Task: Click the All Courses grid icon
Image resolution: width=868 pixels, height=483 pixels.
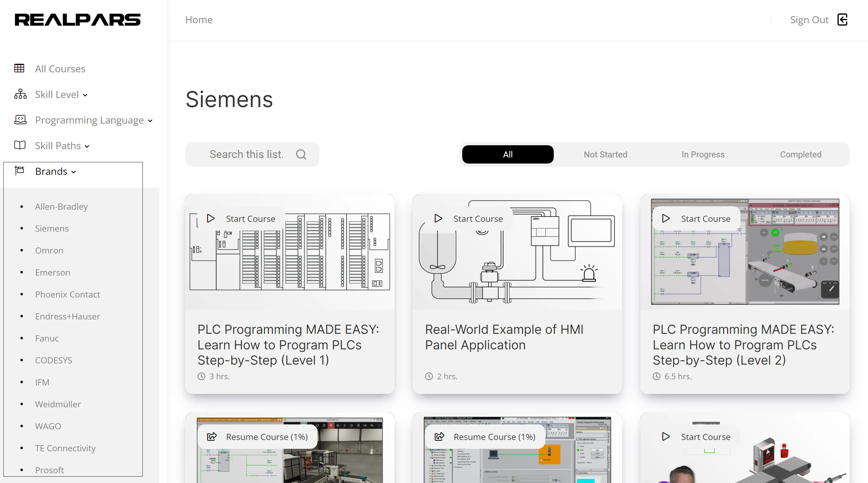Action: 19,68
